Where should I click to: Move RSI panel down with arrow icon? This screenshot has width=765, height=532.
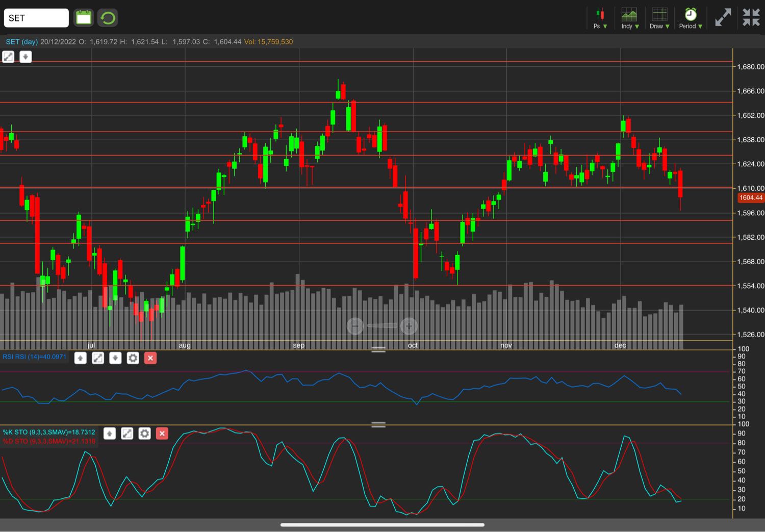[115, 358]
